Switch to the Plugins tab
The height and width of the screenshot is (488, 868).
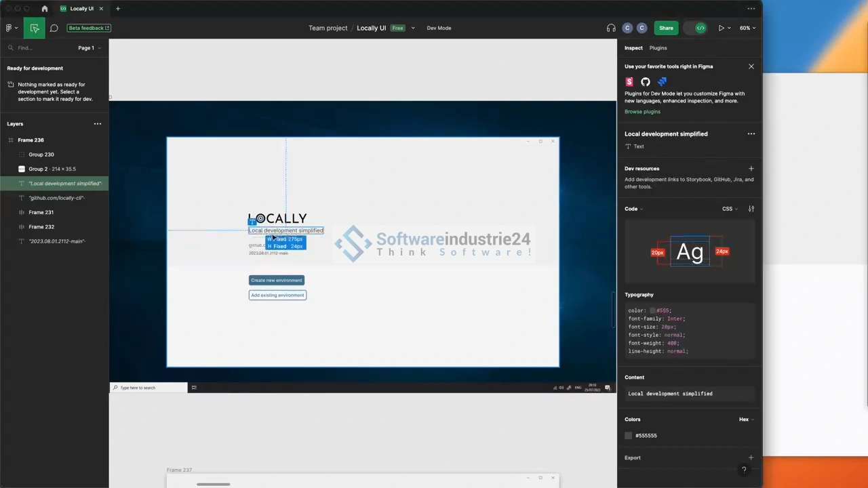click(x=658, y=48)
